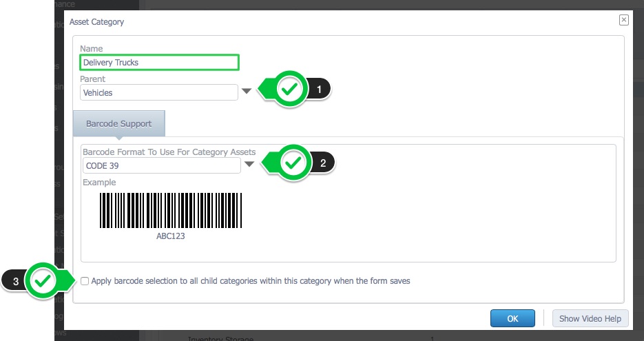
Task: Click the black number 2 badge
Action: point(323,163)
